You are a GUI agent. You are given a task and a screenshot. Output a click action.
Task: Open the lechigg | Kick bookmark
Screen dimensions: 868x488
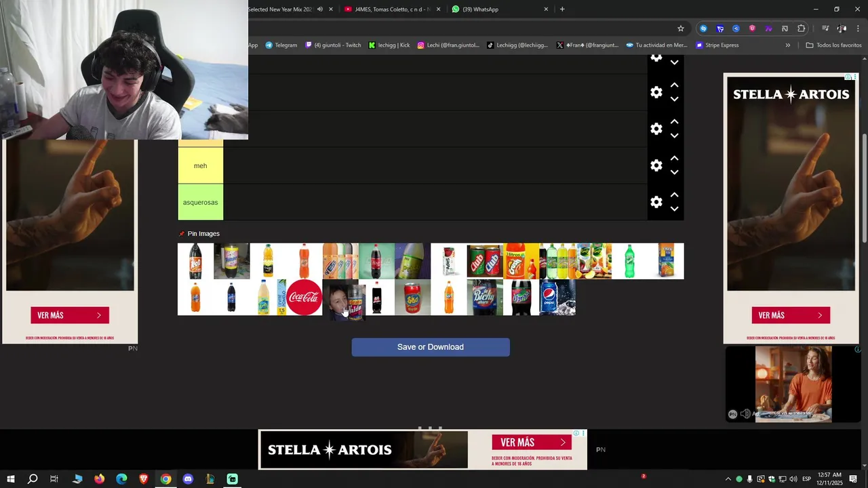389,45
